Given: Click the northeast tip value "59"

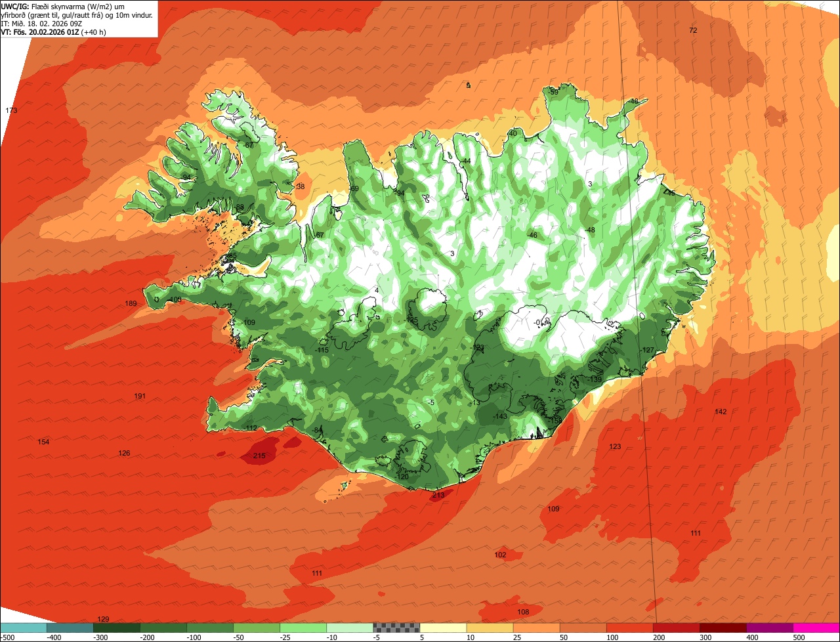Looking at the screenshot, I should click(554, 93).
